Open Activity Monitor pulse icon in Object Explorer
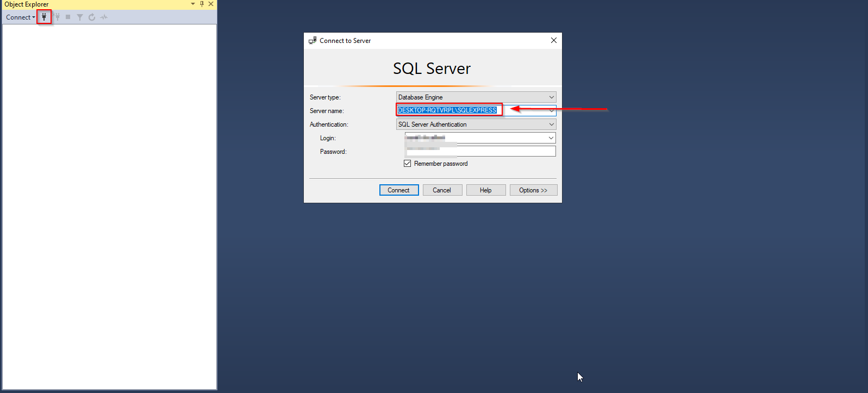Viewport: 868px width, 393px height. coord(104,17)
